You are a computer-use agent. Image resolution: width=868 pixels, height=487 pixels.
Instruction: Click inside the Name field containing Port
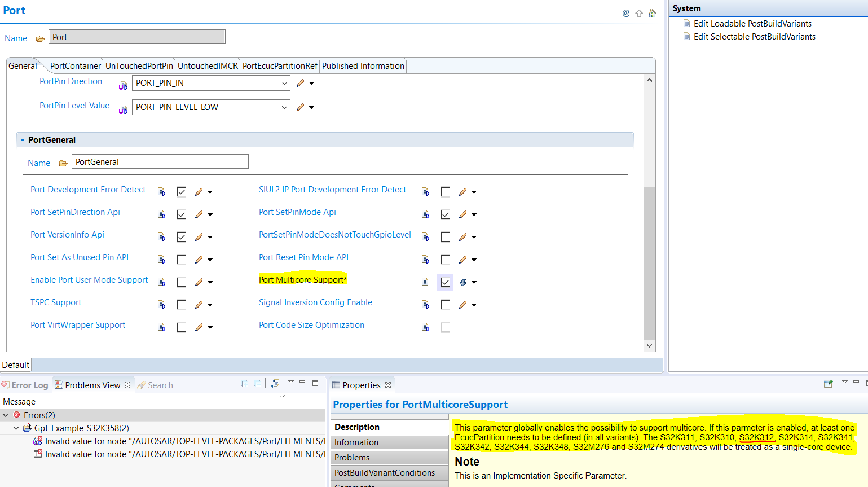(x=136, y=36)
